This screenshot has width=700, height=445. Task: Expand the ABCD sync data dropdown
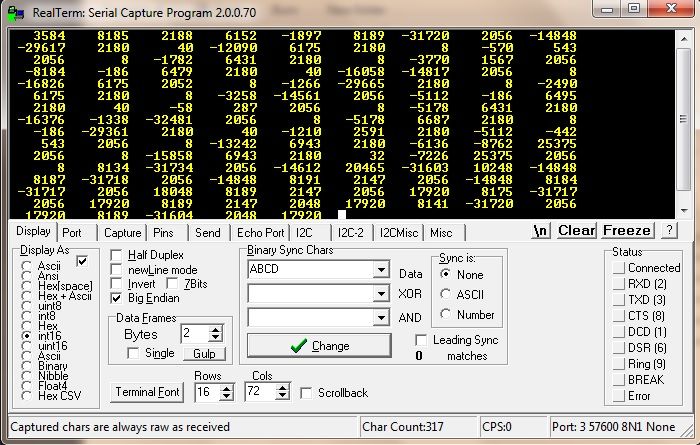point(381,270)
